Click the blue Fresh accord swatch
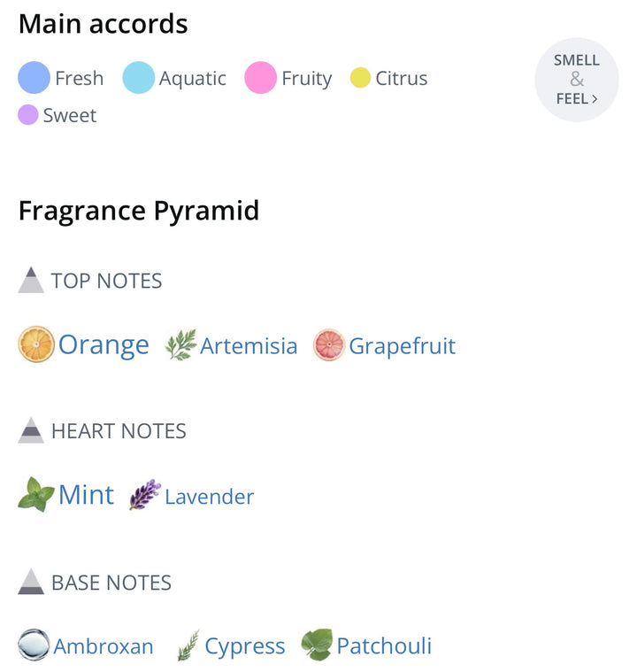Screen dimensions: 637x672 34,78
